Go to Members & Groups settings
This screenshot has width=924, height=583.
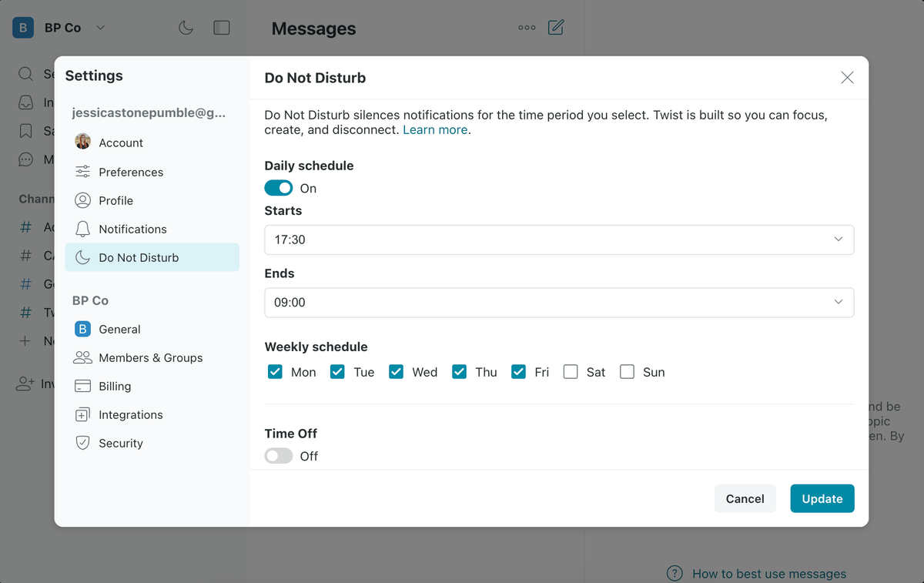pos(150,357)
